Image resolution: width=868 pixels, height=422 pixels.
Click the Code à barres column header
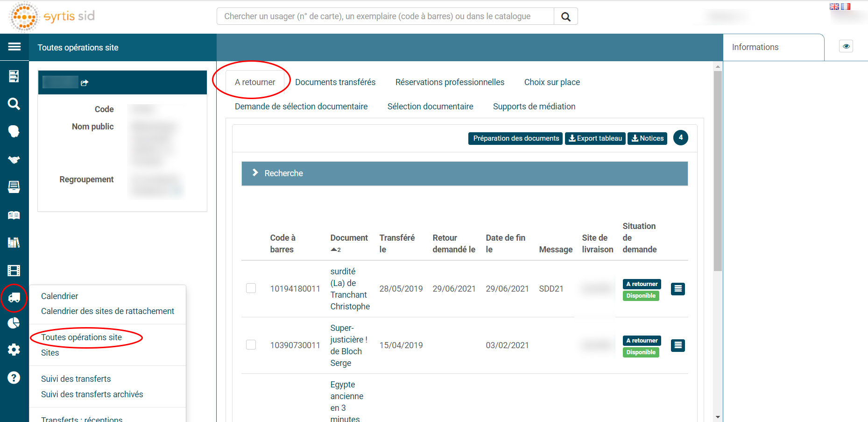click(282, 243)
